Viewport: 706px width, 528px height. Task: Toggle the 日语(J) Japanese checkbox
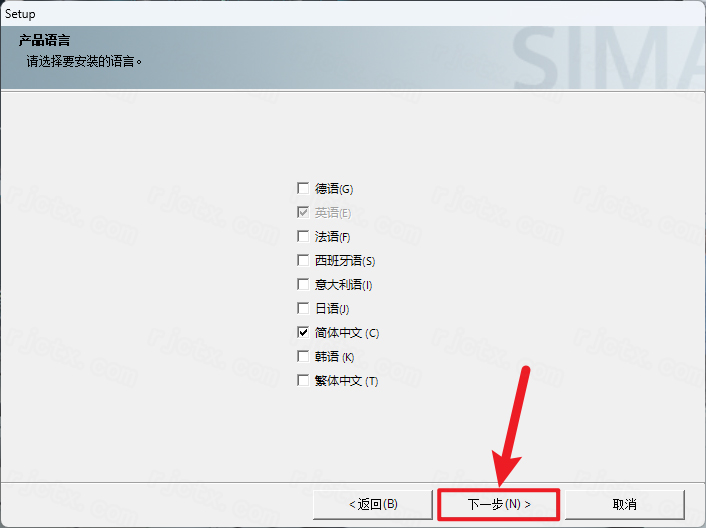coord(303,308)
